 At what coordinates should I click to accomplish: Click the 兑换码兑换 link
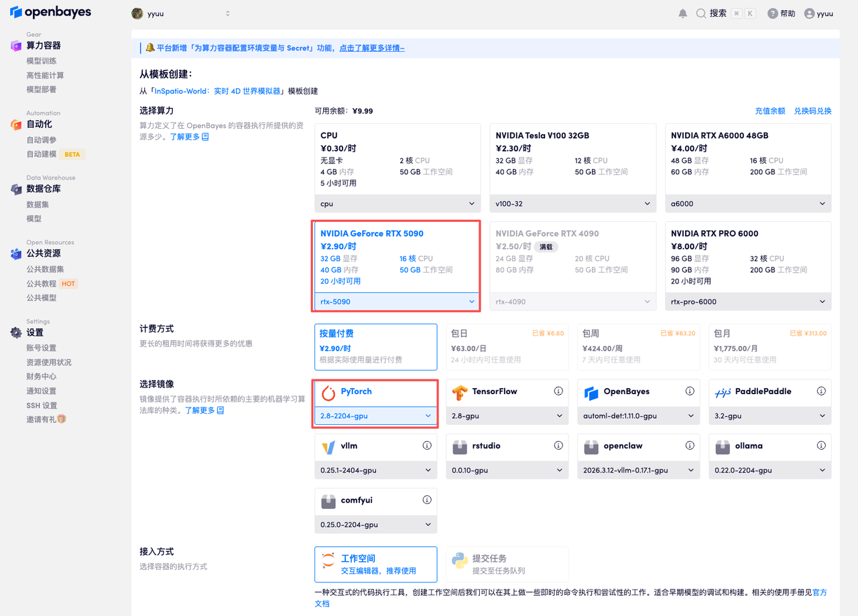(812, 111)
